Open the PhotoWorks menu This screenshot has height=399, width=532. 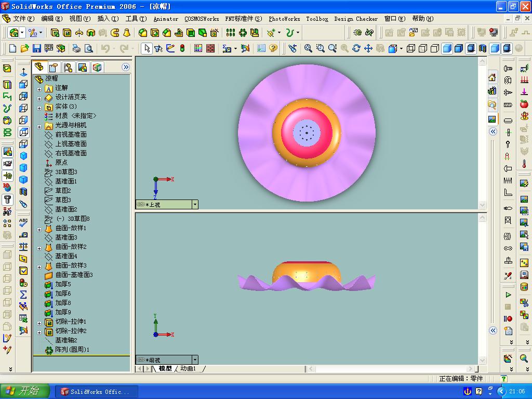pos(284,19)
